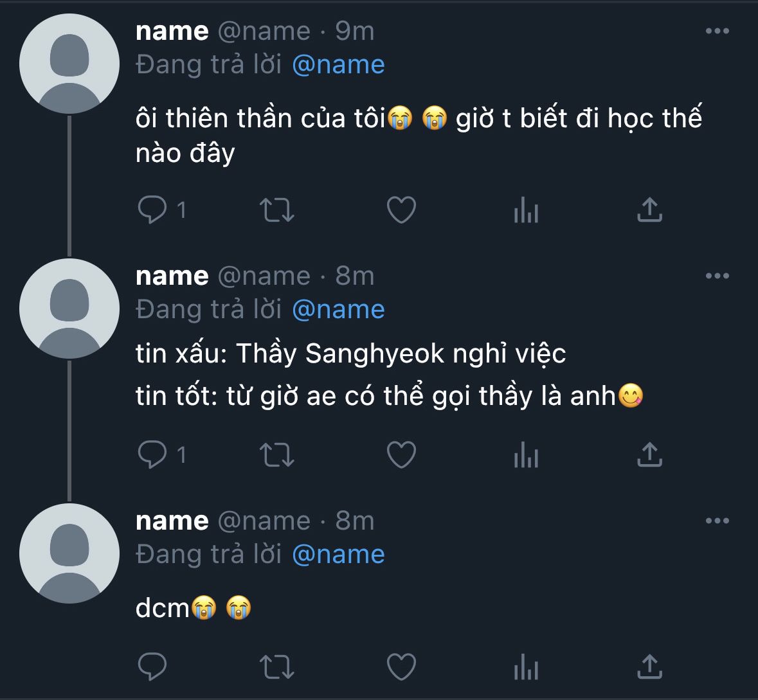The height and width of the screenshot is (700, 758).
Task: Open more options on the 'dcm' tweet
Action: tap(717, 521)
